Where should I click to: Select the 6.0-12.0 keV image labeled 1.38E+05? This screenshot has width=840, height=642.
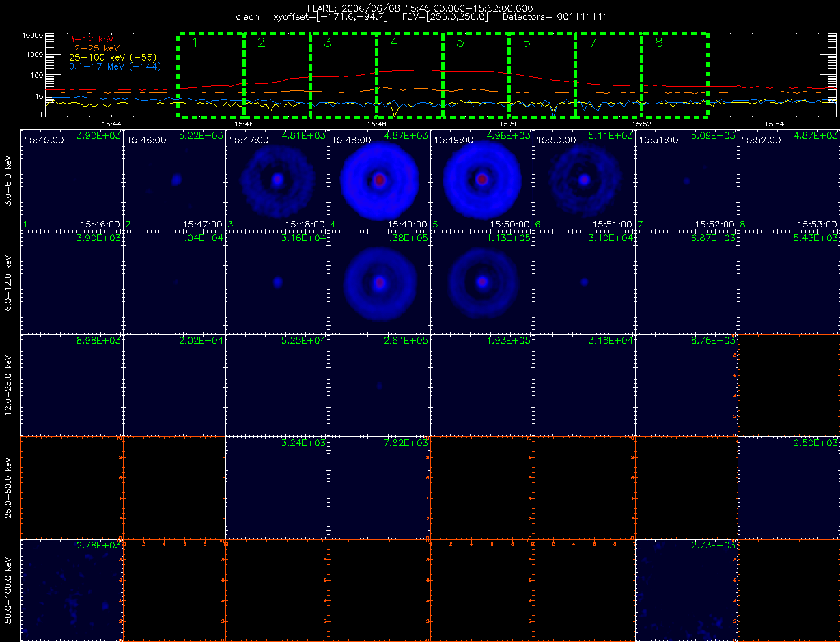[x=379, y=282]
